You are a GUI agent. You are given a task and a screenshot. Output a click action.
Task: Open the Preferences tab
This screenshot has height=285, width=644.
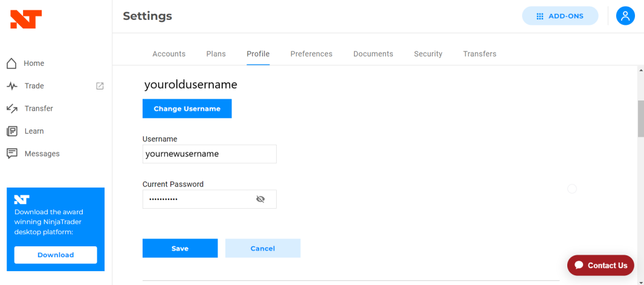pos(311,54)
